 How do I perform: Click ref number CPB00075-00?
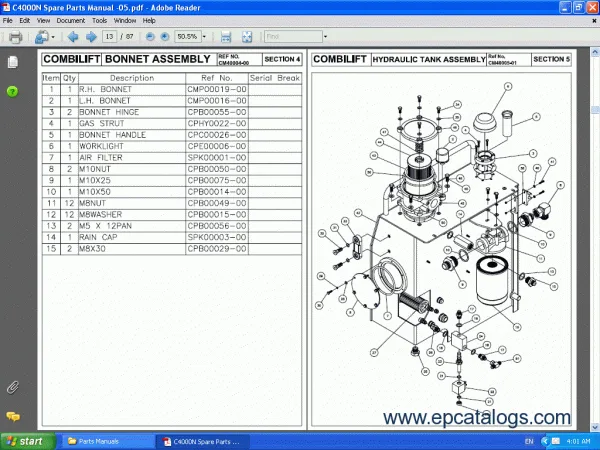click(217, 180)
